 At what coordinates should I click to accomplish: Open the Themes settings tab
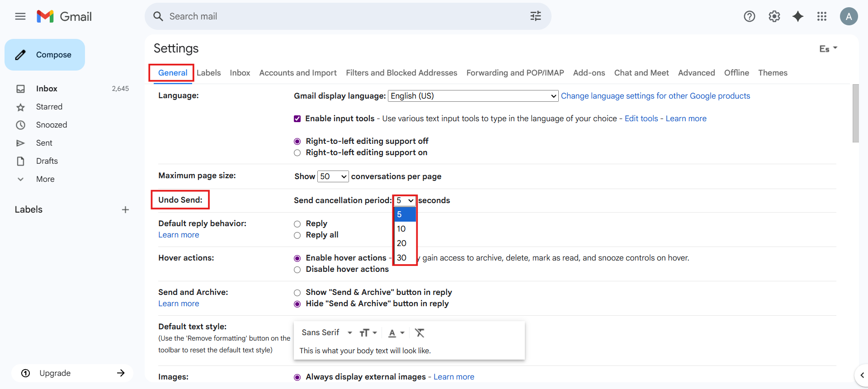(772, 73)
